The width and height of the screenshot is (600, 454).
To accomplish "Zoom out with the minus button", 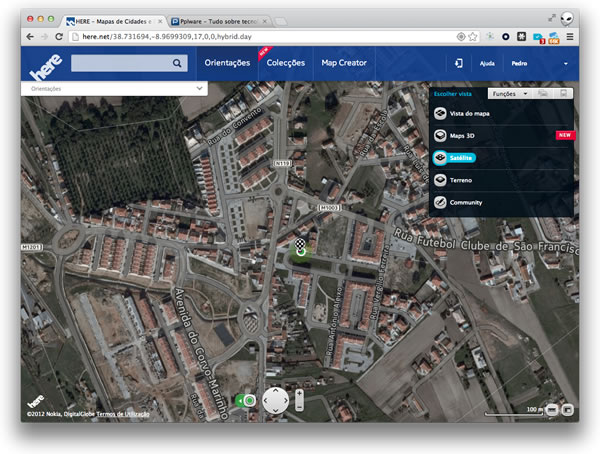I will tap(299, 406).
